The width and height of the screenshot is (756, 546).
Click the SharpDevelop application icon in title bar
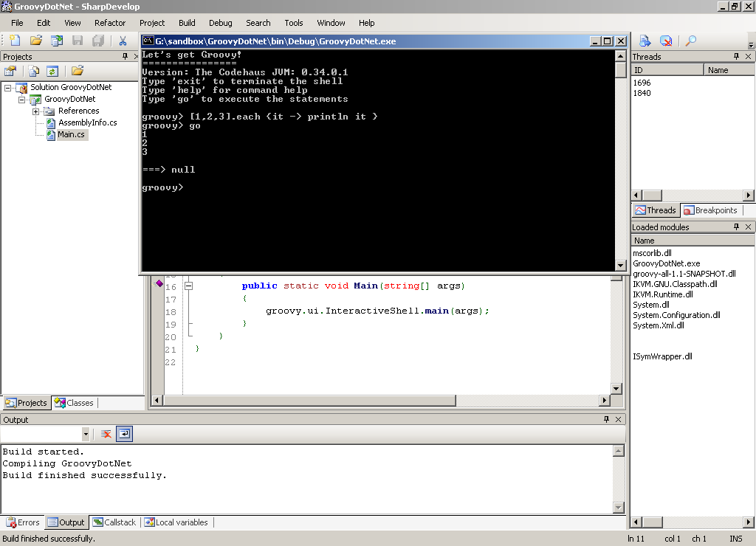click(x=7, y=6)
